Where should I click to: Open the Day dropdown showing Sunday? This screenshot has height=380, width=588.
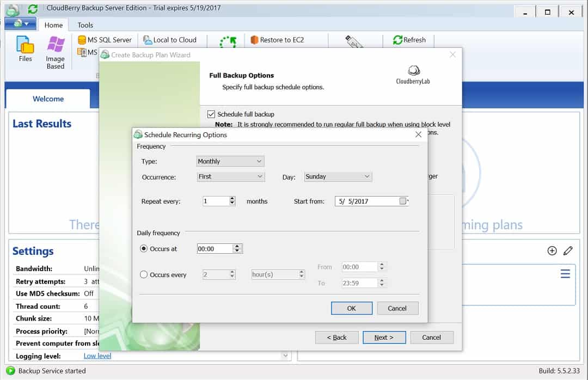pyautogui.click(x=338, y=176)
